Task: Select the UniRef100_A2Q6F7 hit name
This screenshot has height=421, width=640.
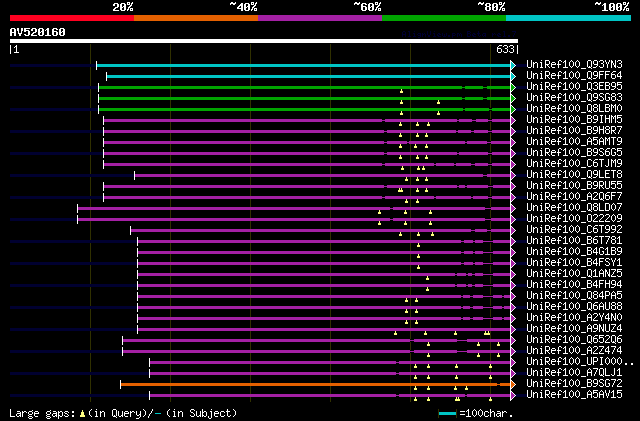Action: coord(574,197)
